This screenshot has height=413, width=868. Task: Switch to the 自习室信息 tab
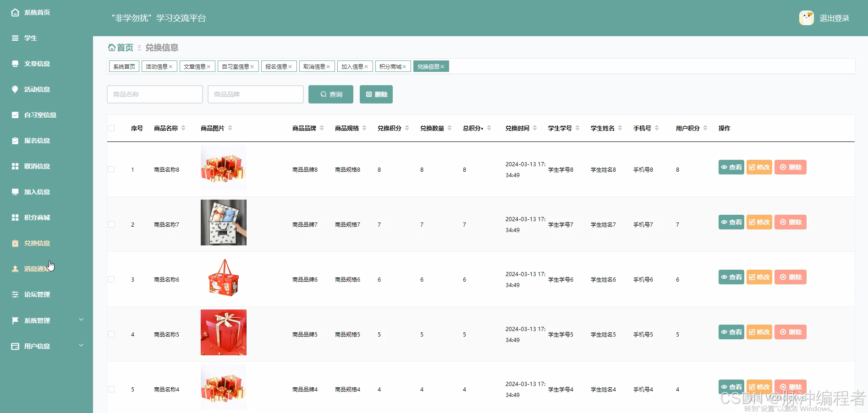(x=238, y=67)
